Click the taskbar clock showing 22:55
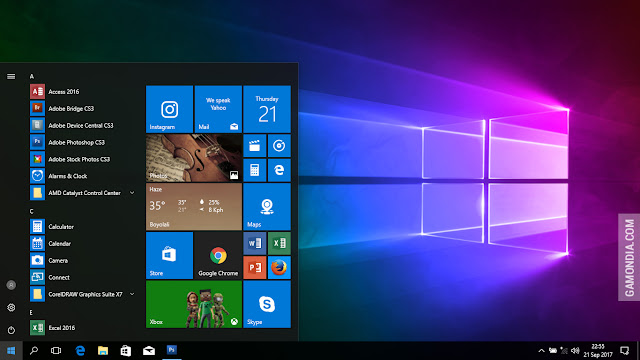 598,351
